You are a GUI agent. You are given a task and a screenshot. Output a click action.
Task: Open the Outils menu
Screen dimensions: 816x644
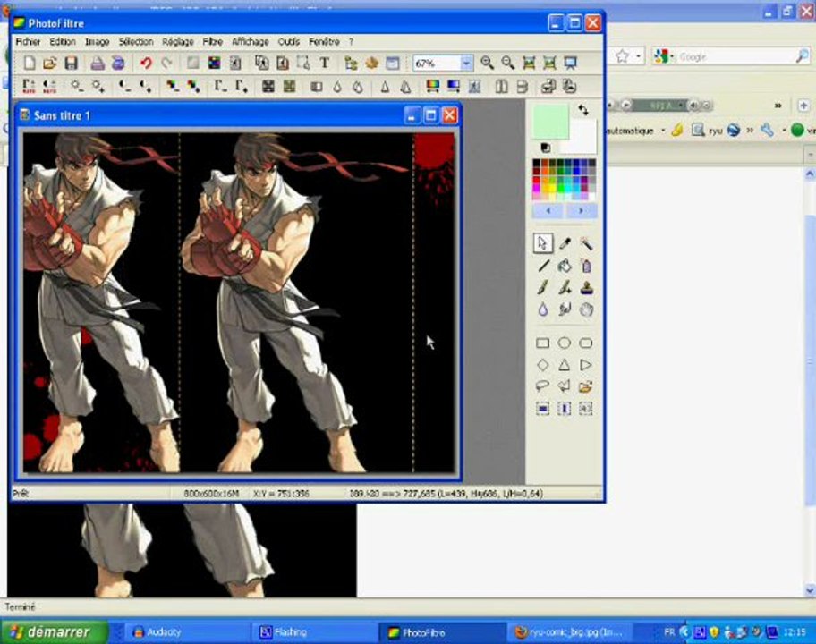tap(289, 42)
